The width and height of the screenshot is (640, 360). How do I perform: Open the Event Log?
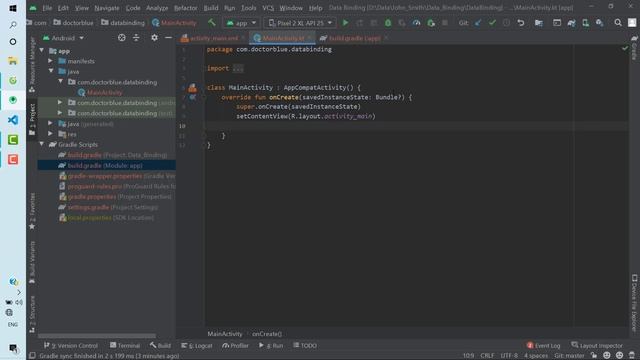(x=543, y=346)
